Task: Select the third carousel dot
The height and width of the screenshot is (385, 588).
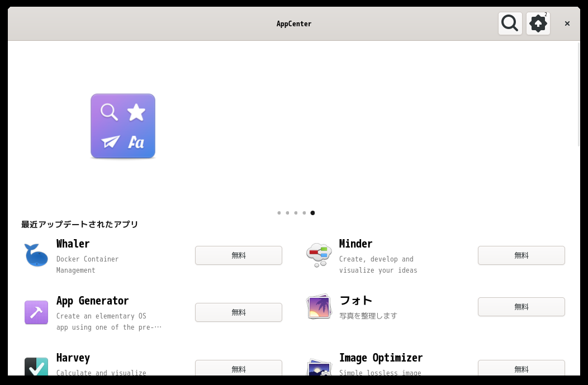Action: pos(296,213)
